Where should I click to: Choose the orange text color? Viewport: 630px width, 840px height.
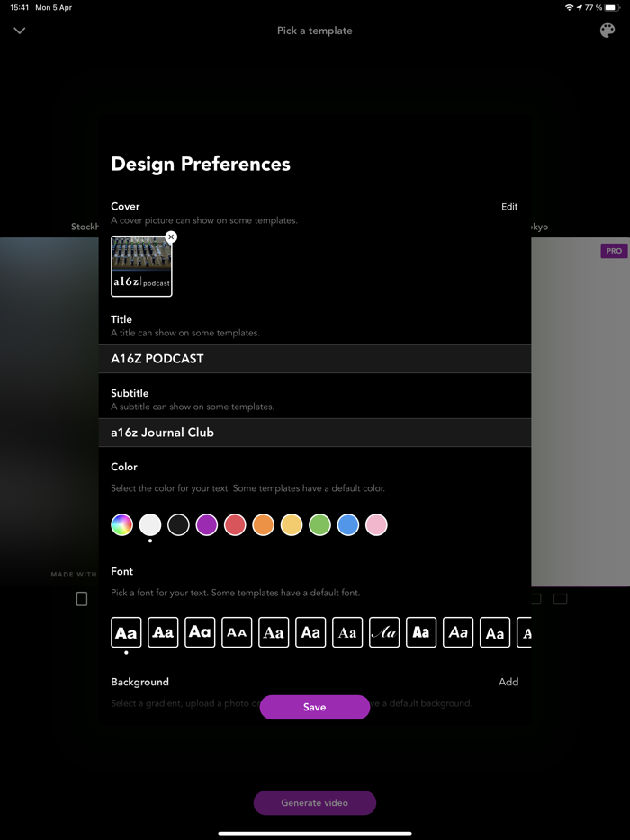[264, 524]
